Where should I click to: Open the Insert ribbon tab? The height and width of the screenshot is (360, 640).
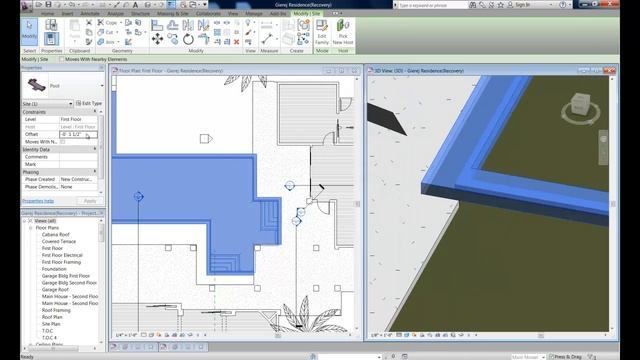pyautogui.click(x=67, y=13)
